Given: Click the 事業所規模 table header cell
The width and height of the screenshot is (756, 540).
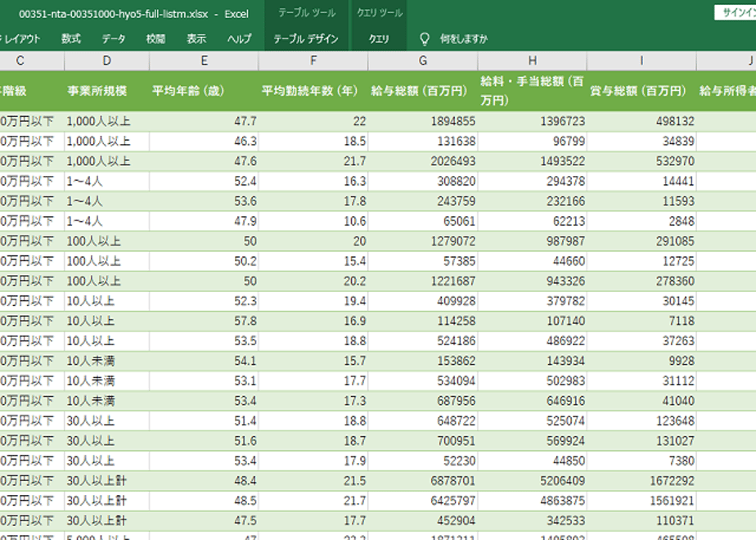Looking at the screenshot, I should 107,91.
